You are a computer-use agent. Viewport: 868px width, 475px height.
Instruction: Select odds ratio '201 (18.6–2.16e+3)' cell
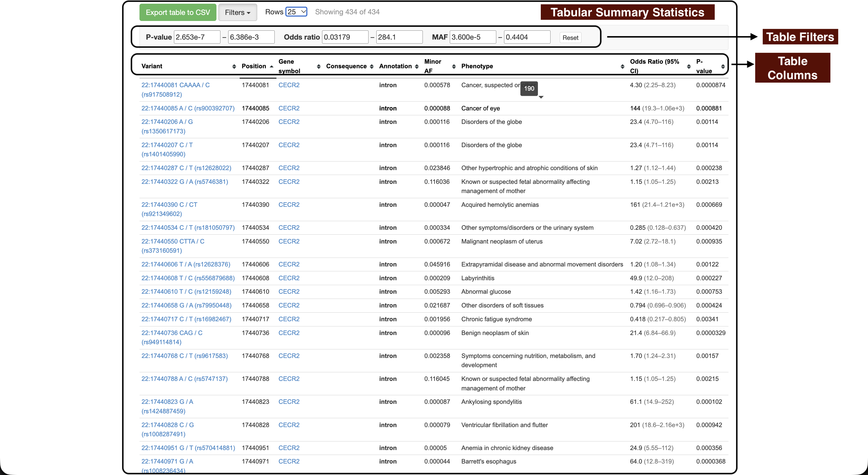pyautogui.click(x=657, y=425)
